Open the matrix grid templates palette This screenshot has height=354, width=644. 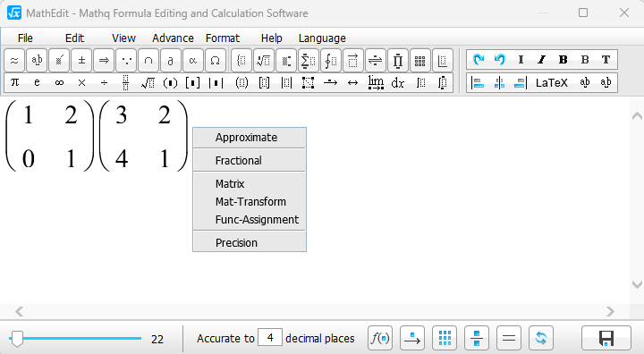point(419,61)
